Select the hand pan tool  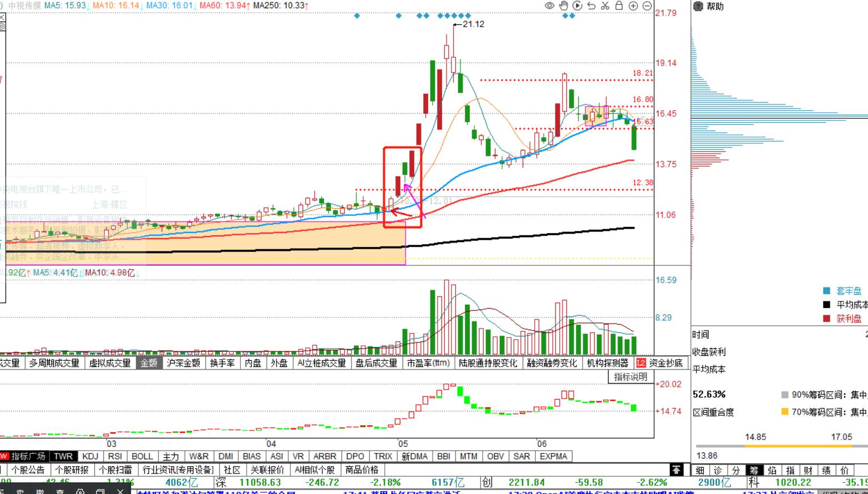pyautogui.click(x=564, y=6)
